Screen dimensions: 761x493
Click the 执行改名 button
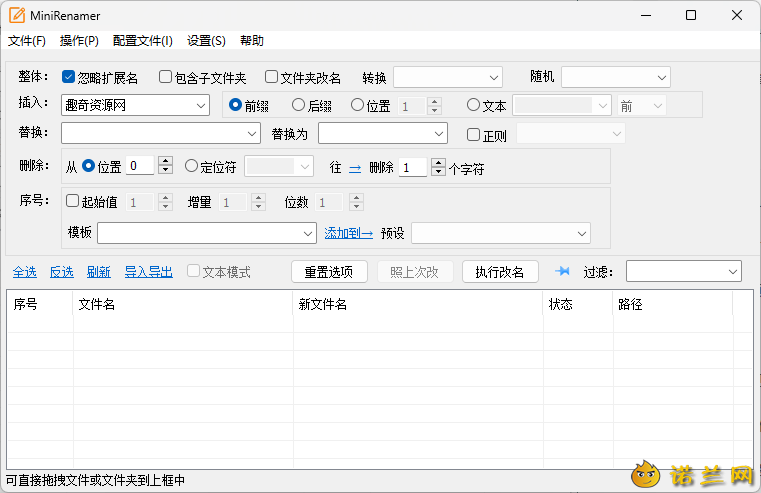(x=500, y=272)
